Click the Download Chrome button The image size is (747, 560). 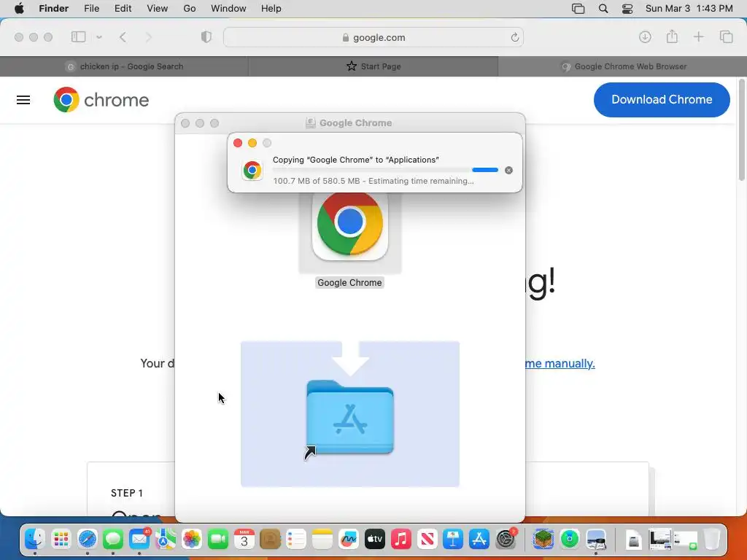[x=662, y=99]
